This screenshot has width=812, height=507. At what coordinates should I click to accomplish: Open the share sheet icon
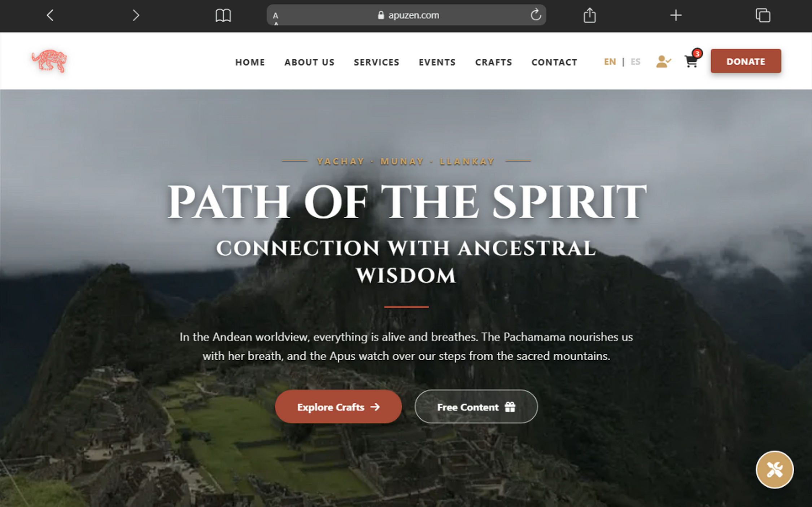pyautogui.click(x=590, y=15)
